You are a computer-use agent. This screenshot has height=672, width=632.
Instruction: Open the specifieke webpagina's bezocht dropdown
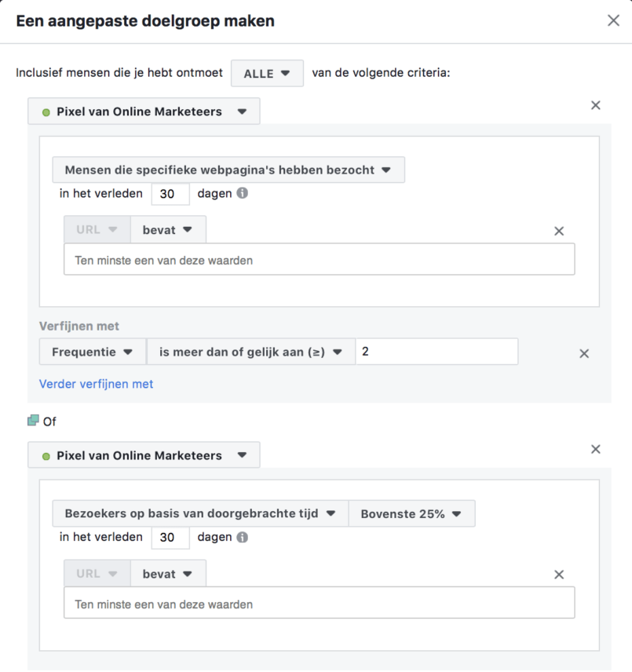click(228, 170)
